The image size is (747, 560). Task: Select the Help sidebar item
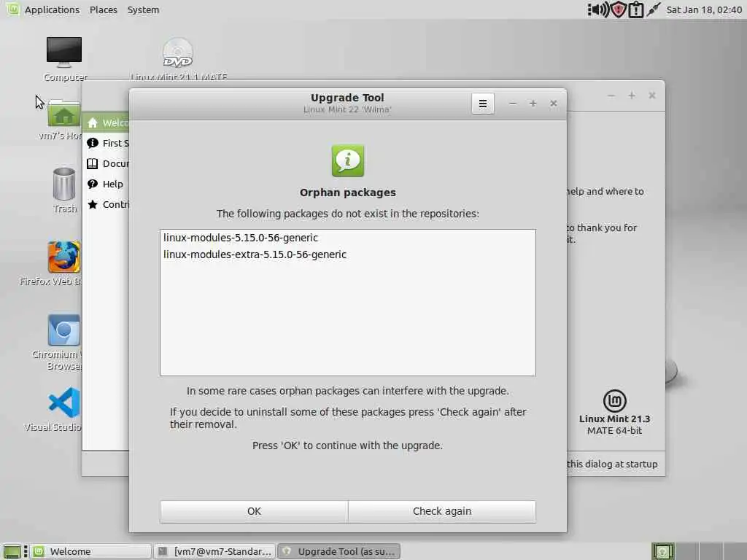106,184
